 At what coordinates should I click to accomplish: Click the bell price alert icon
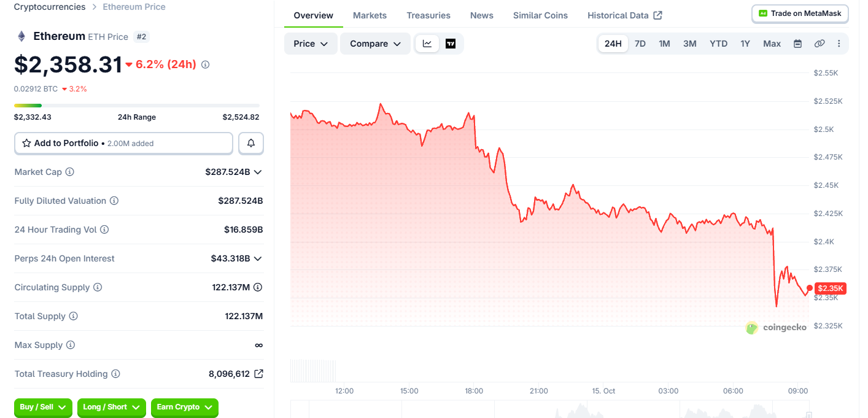tap(251, 143)
